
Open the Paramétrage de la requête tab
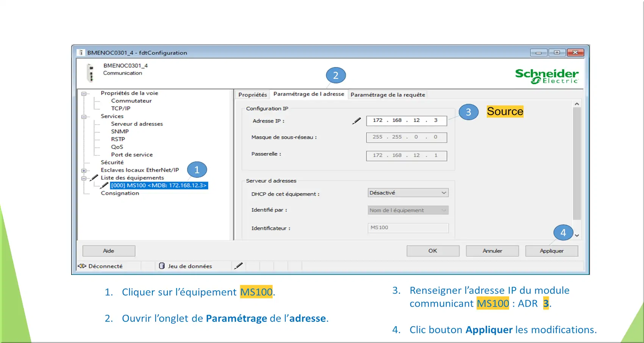pos(388,95)
